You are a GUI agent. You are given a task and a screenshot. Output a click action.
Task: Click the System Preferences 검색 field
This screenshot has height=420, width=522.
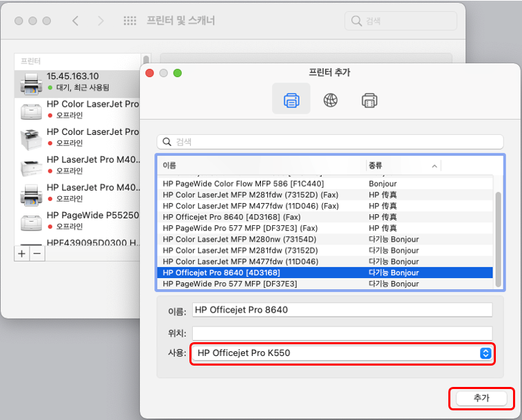(x=401, y=21)
